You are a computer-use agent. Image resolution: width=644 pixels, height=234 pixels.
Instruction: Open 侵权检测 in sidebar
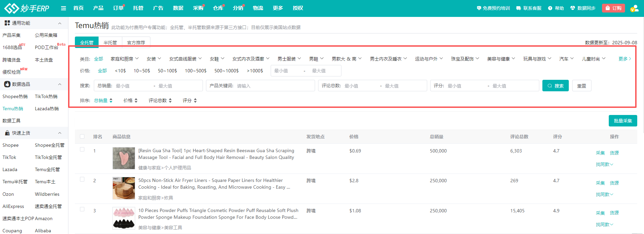pos(12,72)
